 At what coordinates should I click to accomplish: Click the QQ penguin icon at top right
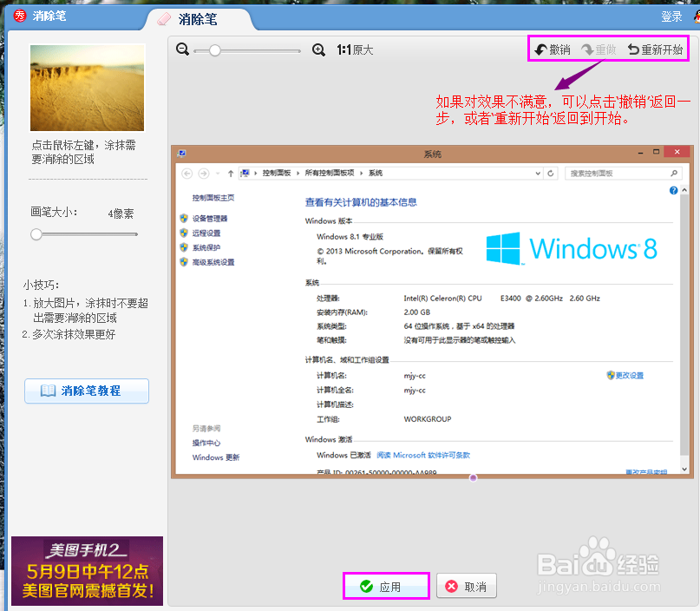pyautogui.click(x=697, y=16)
